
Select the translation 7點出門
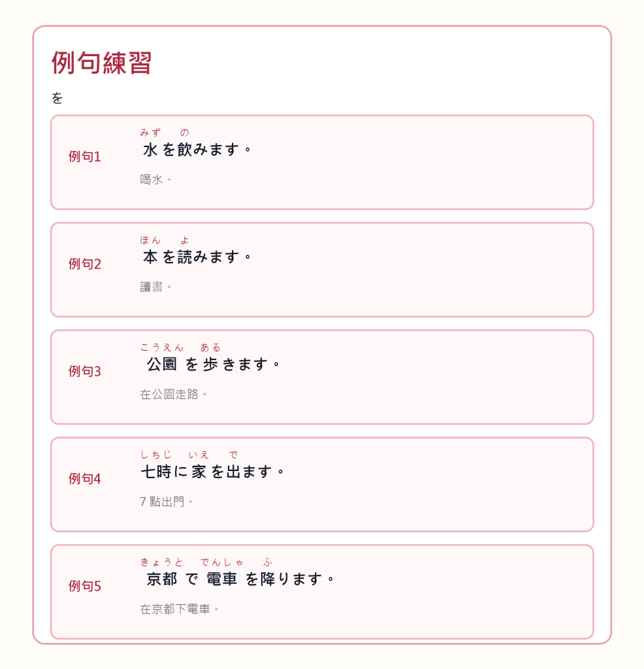tap(167, 501)
